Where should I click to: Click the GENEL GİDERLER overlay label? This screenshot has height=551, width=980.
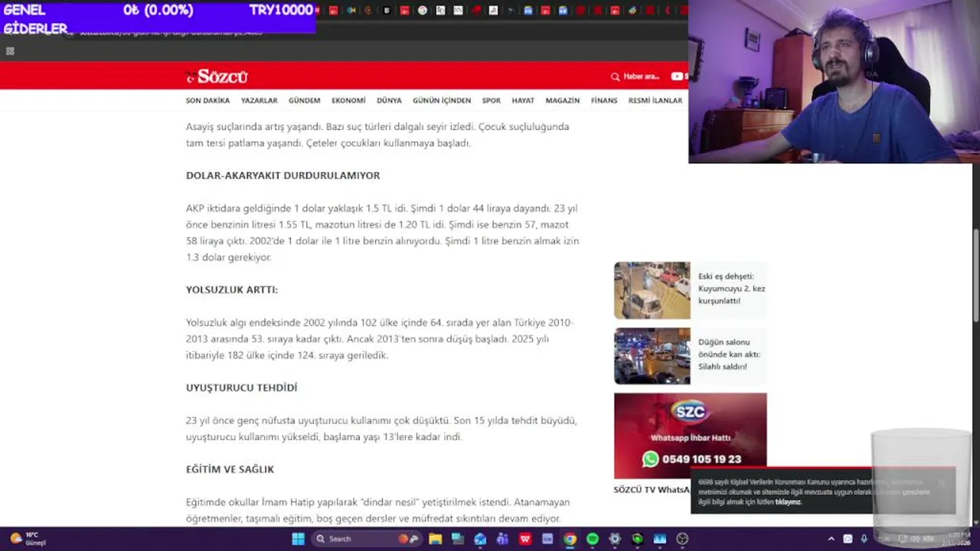click(36, 19)
